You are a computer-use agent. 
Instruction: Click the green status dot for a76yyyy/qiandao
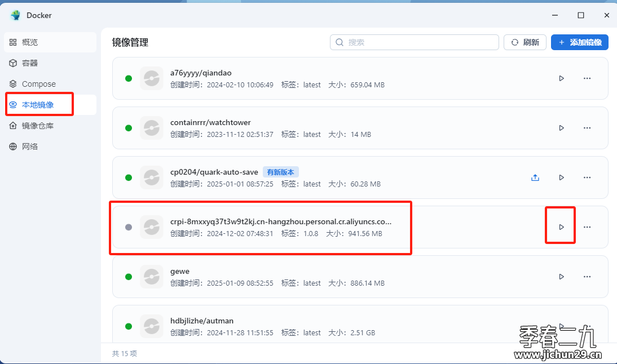(128, 79)
